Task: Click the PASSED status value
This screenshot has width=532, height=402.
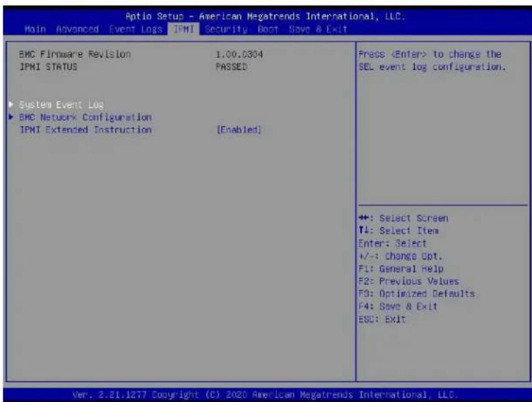Action: coord(231,67)
